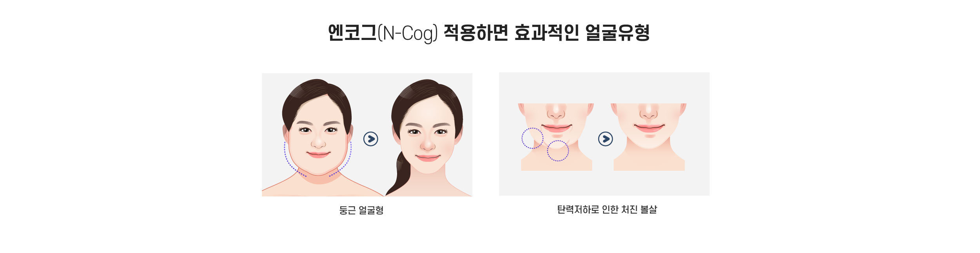The width and height of the screenshot is (980, 253).
Task: Click the 탄력저하로 인한 처진 볼살 caption
Action: click(607, 210)
